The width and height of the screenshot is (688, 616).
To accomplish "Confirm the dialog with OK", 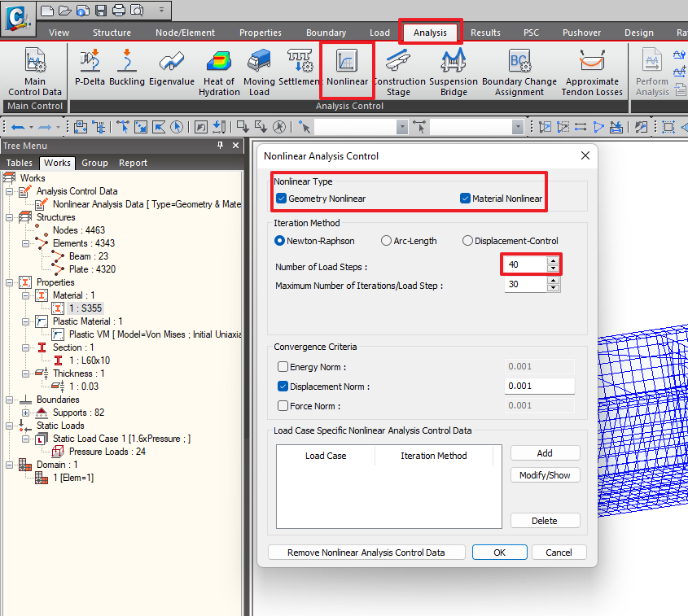I will [x=499, y=552].
